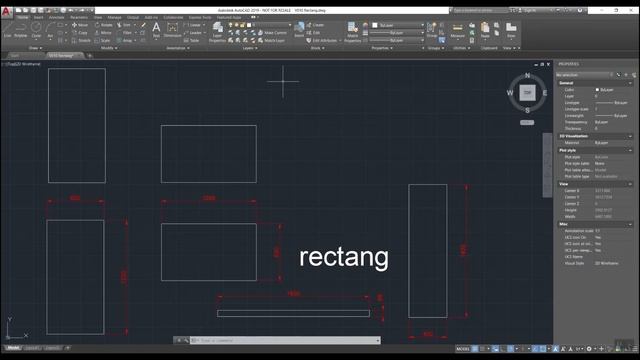Click the command line input field
Screen dimensions: 640x360
coord(285,340)
